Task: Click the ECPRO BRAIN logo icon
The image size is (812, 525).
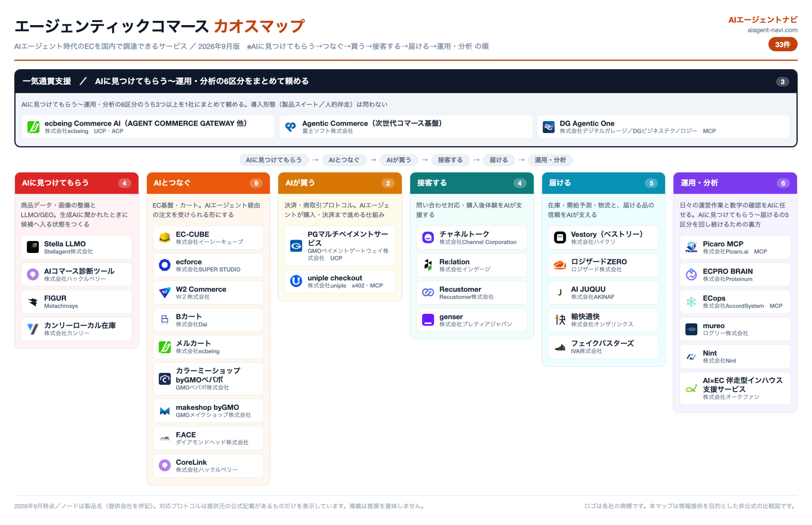Action: (691, 274)
